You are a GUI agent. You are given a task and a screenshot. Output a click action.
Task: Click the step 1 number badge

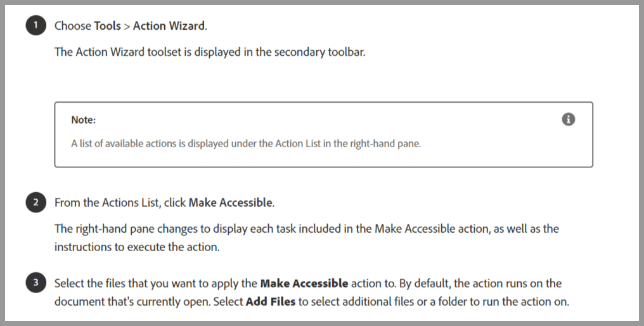coord(35,25)
